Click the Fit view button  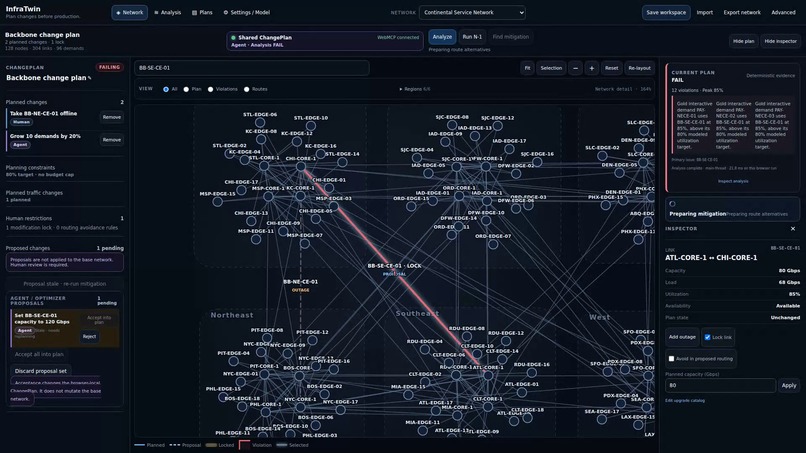pyautogui.click(x=527, y=68)
